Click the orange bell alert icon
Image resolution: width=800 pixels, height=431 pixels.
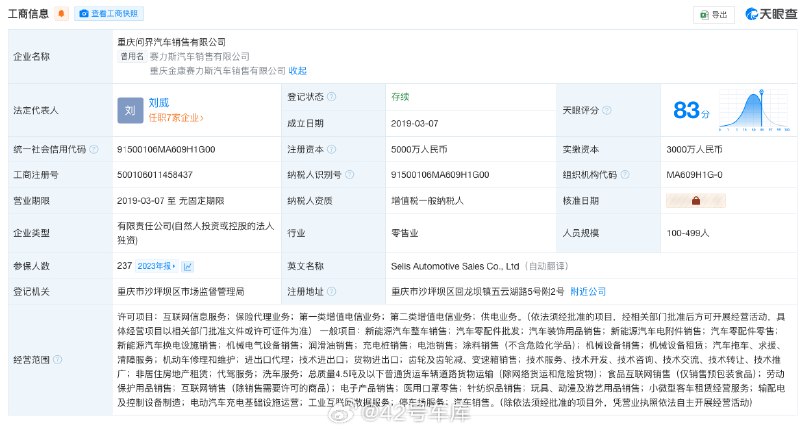pos(61,14)
